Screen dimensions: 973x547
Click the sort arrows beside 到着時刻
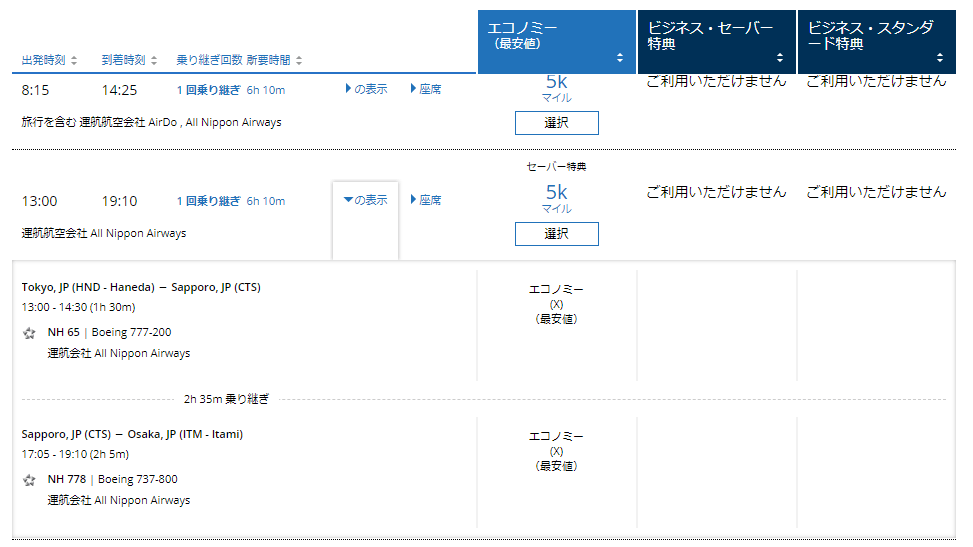[154, 61]
